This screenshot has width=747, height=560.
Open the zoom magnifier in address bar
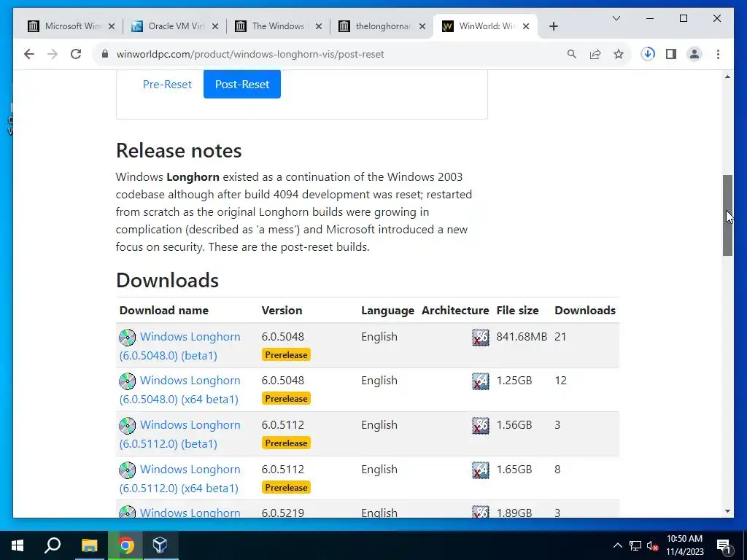click(x=572, y=54)
